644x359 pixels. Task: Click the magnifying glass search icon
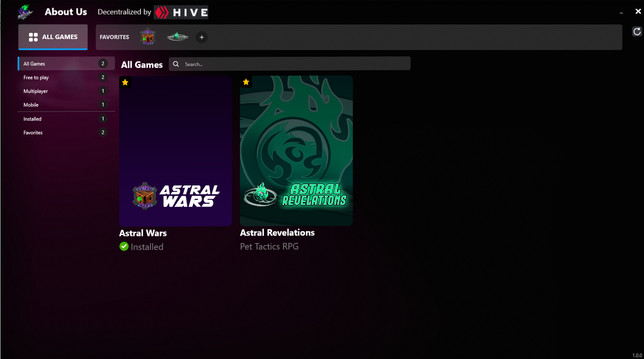point(176,64)
